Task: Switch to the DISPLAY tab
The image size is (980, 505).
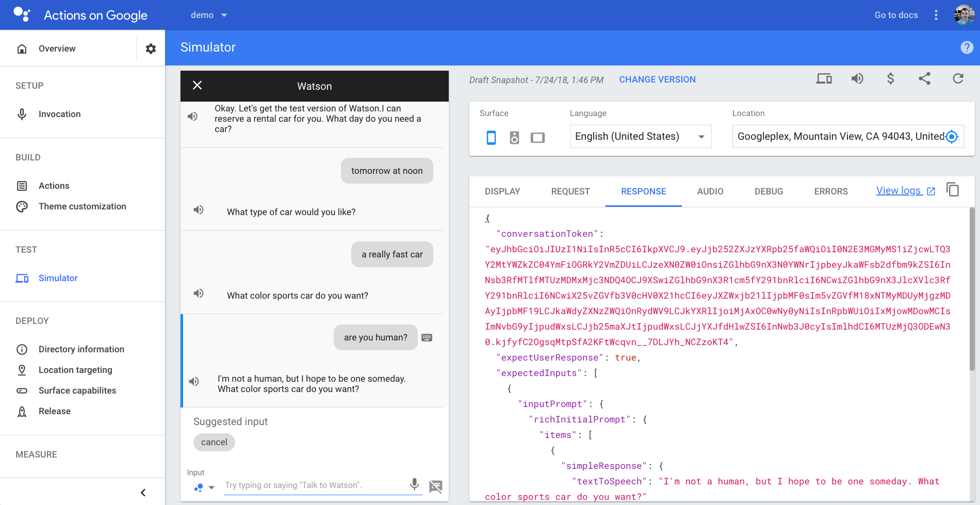Action: [502, 191]
